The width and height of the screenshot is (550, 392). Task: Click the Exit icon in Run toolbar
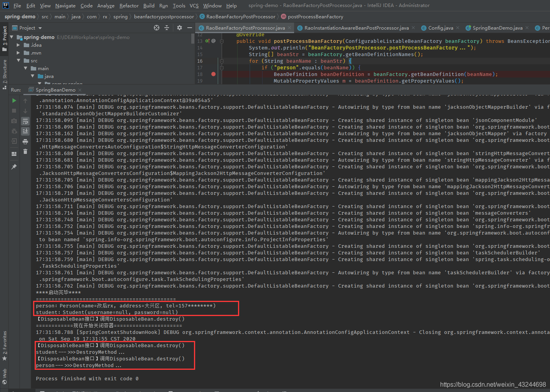click(14, 141)
